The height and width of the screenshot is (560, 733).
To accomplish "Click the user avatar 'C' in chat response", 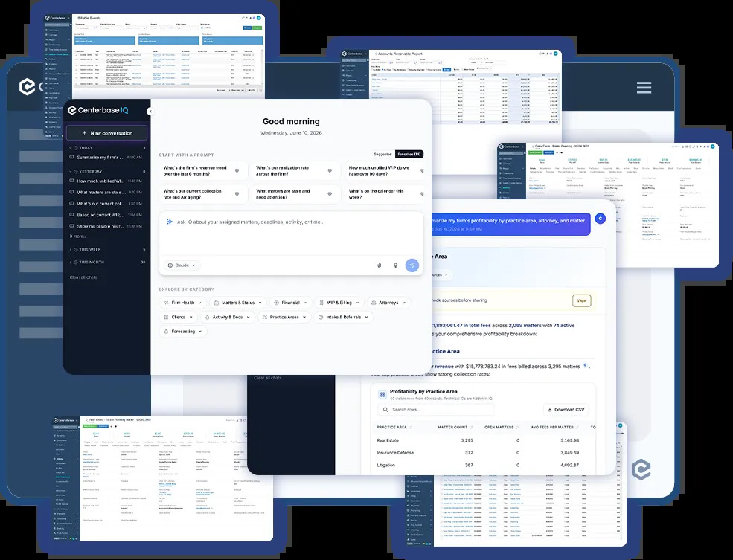I will coord(601,218).
